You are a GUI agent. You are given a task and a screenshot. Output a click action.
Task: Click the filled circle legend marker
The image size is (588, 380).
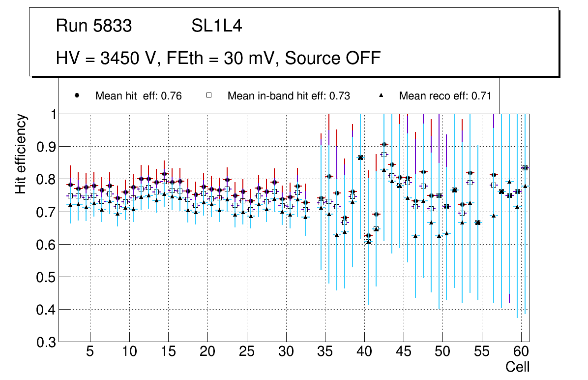77,95
